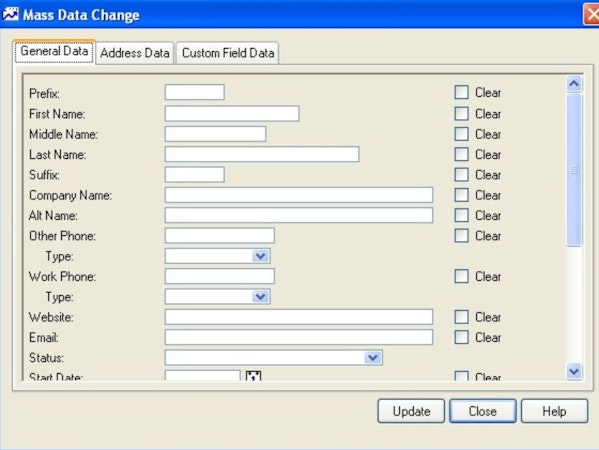Enable Clear checkbox for Company Name
The image size is (599, 450).
click(461, 195)
